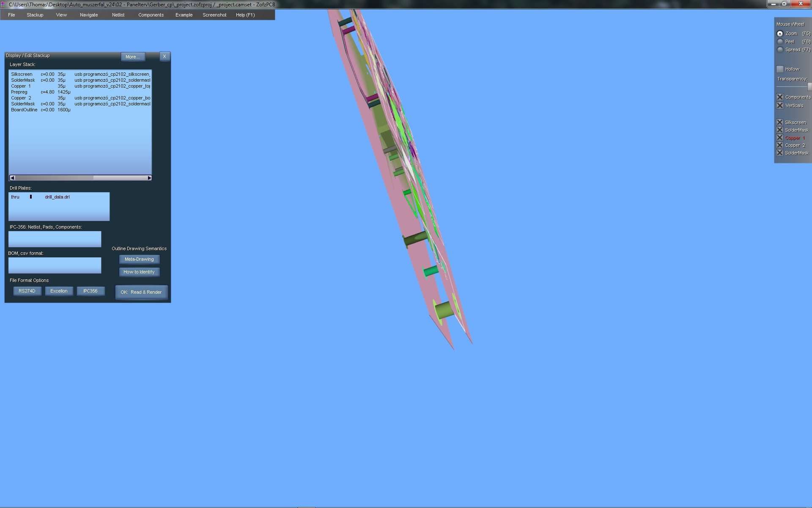Viewport: 812px width, 508px height.
Task: Open the Screenshot menu
Action: pyautogui.click(x=214, y=15)
